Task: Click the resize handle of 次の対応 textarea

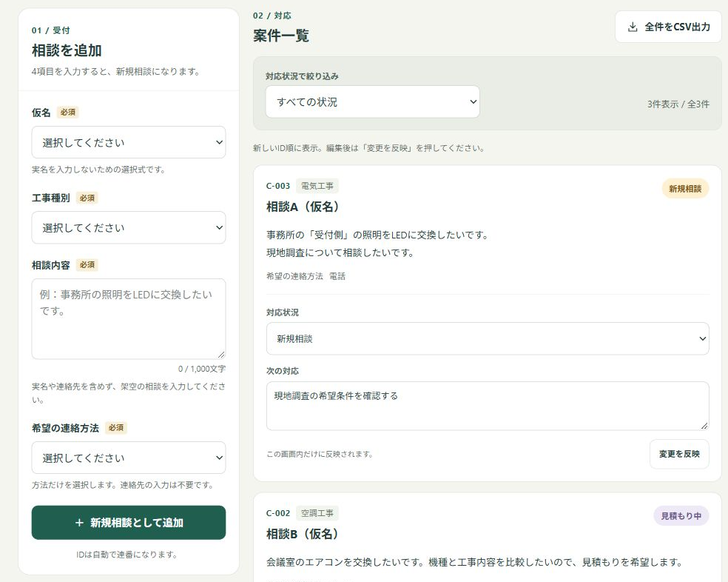Action: [704, 425]
